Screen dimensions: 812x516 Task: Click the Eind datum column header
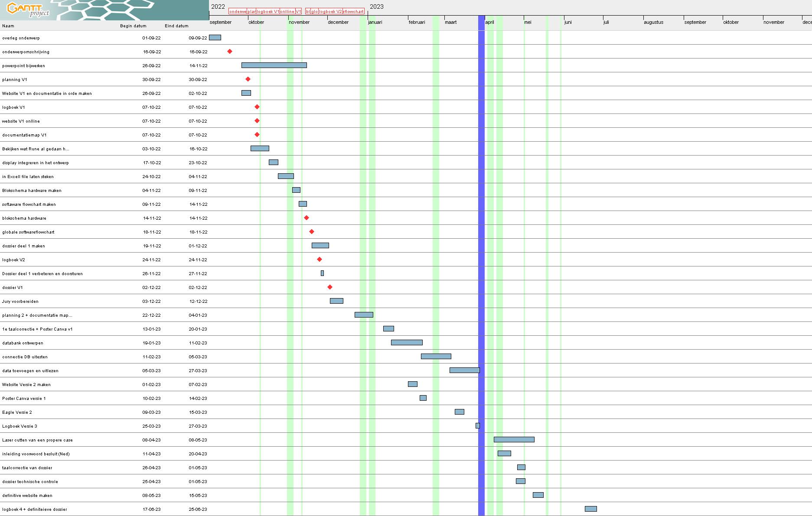pyautogui.click(x=176, y=26)
